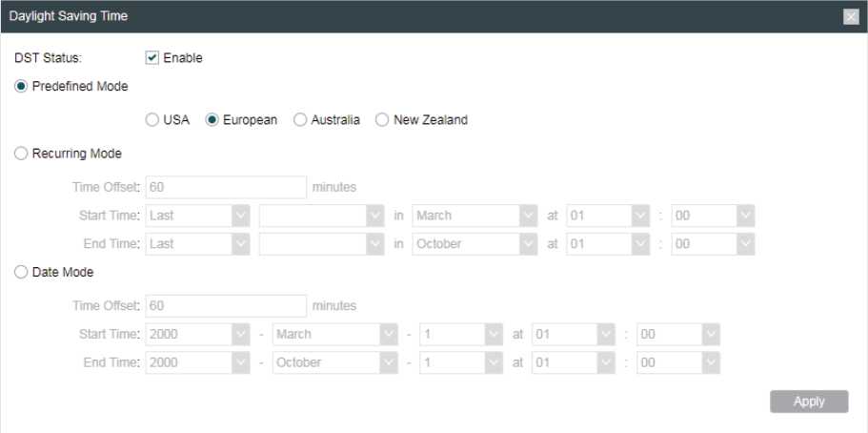868x433 pixels.
Task: Select New Zealand as the DST region
Action: (382, 120)
